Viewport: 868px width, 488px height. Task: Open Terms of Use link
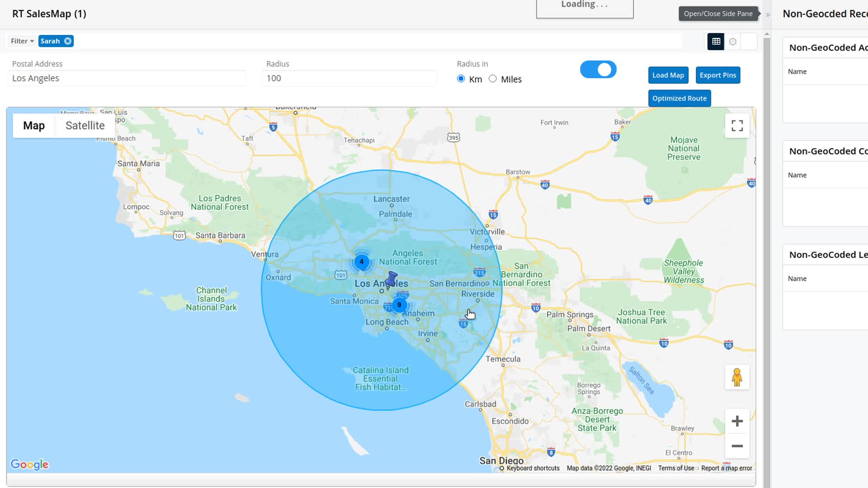tap(676, 468)
